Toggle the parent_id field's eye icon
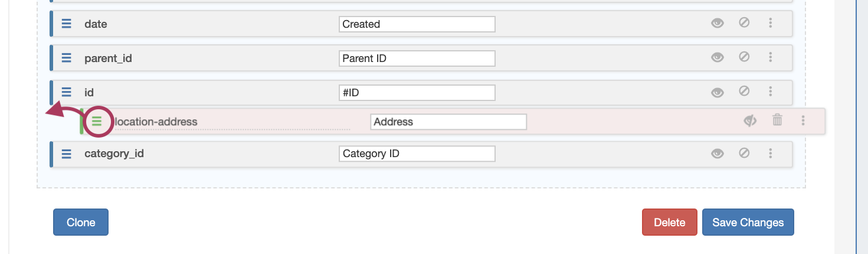The height and width of the screenshot is (254, 868). pyautogui.click(x=717, y=58)
